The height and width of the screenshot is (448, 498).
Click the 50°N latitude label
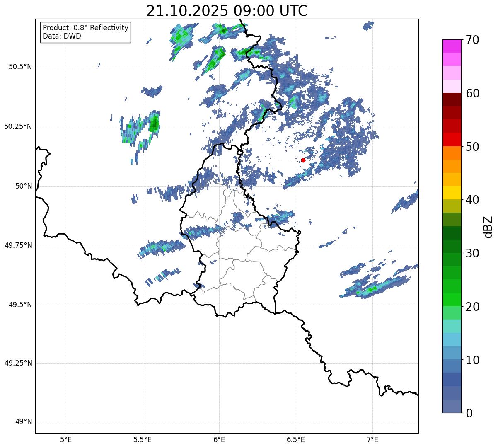pos(24,186)
